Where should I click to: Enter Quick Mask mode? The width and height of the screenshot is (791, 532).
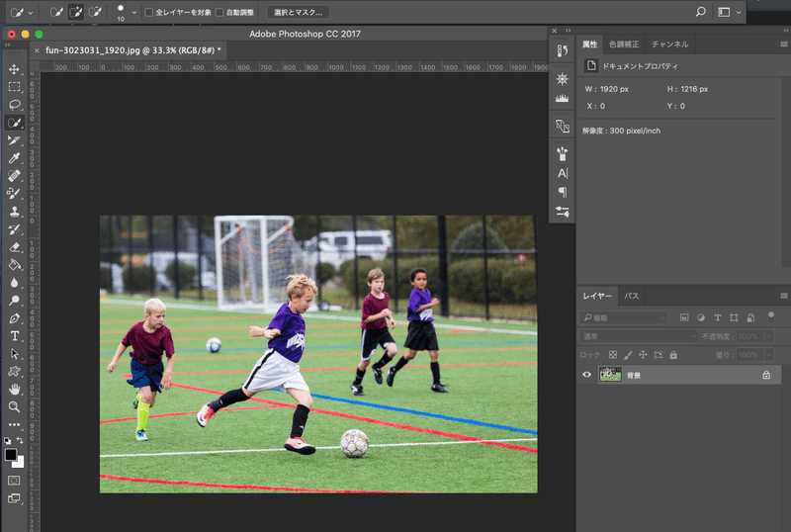[14, 481]
